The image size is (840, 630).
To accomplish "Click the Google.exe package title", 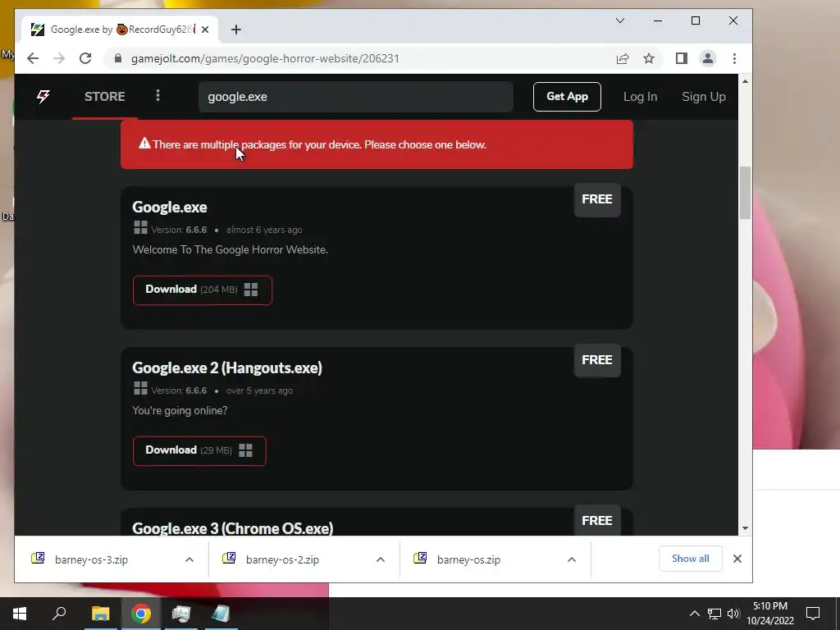I will (x=169, y=208).
